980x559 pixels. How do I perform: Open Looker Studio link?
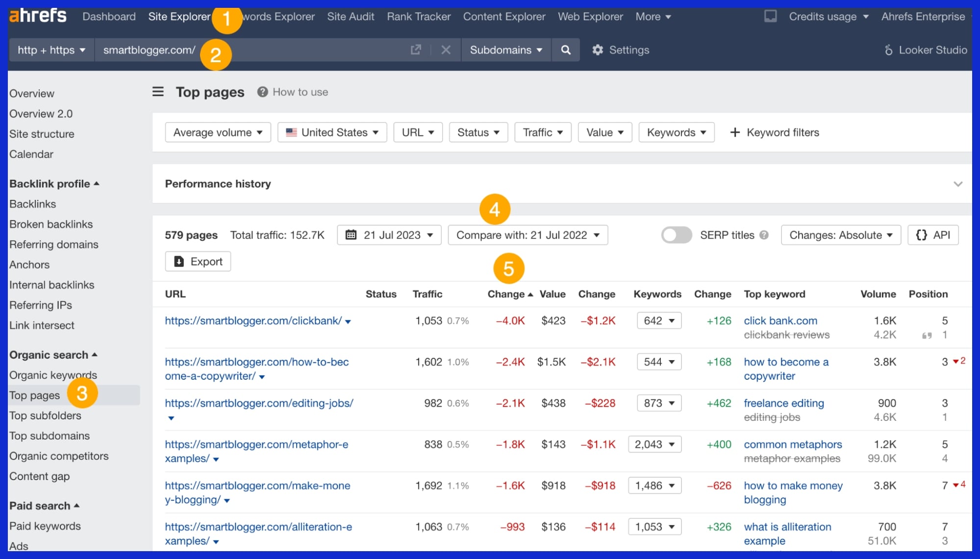[926, 50]
